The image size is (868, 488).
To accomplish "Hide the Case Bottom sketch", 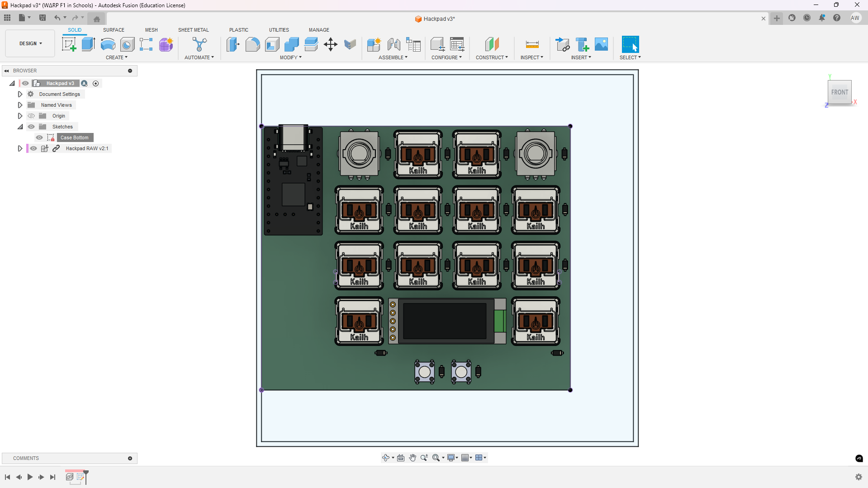I will 39,137.
